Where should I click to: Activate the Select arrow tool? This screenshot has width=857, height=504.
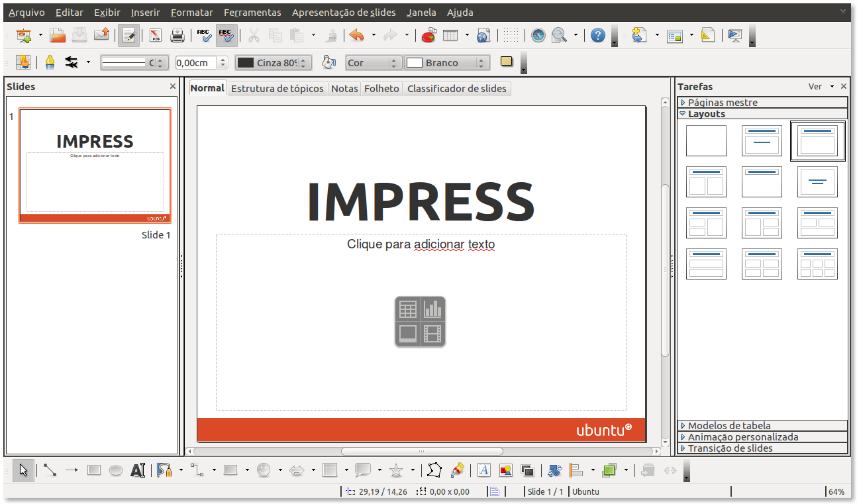tap(24, 470)
